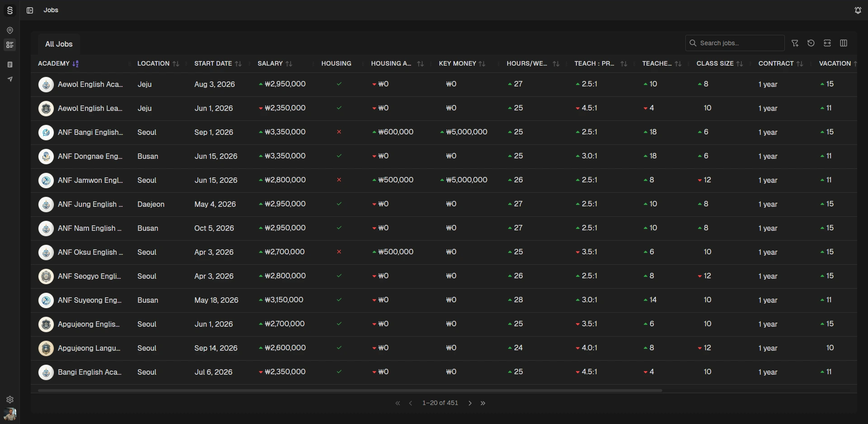Open the ANF Bangi English academy row

pos(90,132)
